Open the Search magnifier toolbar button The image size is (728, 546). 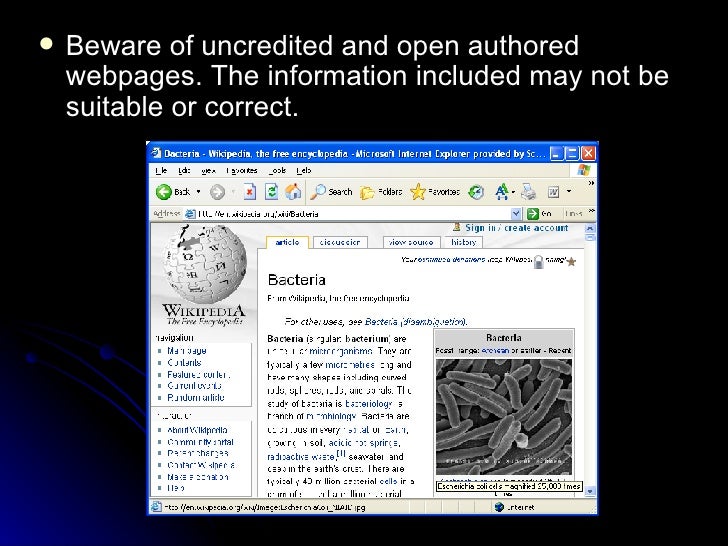pyautogui.click(x=332, y=192)
